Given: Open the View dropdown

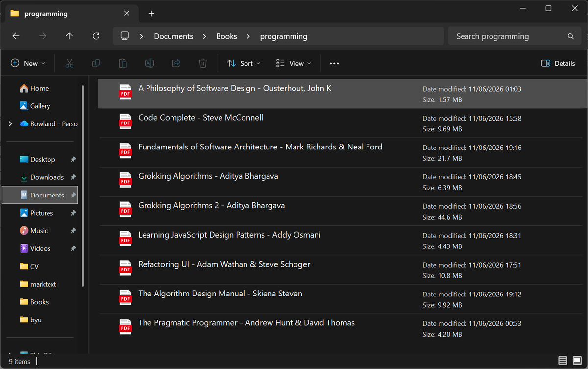Looking at the screenshot, I should [294, 63].
